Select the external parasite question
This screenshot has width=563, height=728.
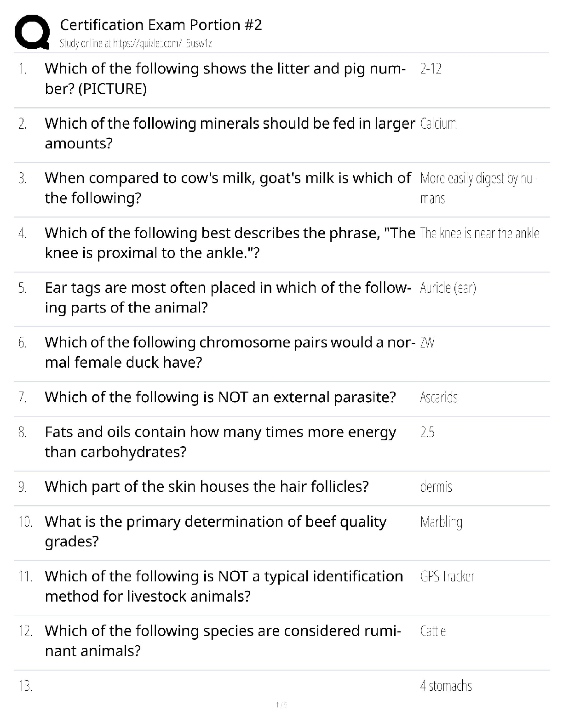click(x=220, y=397)
